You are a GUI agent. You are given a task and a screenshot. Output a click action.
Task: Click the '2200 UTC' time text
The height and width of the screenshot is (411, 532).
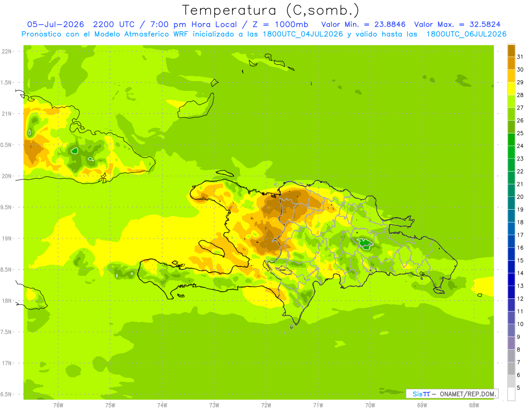point(113,24)
